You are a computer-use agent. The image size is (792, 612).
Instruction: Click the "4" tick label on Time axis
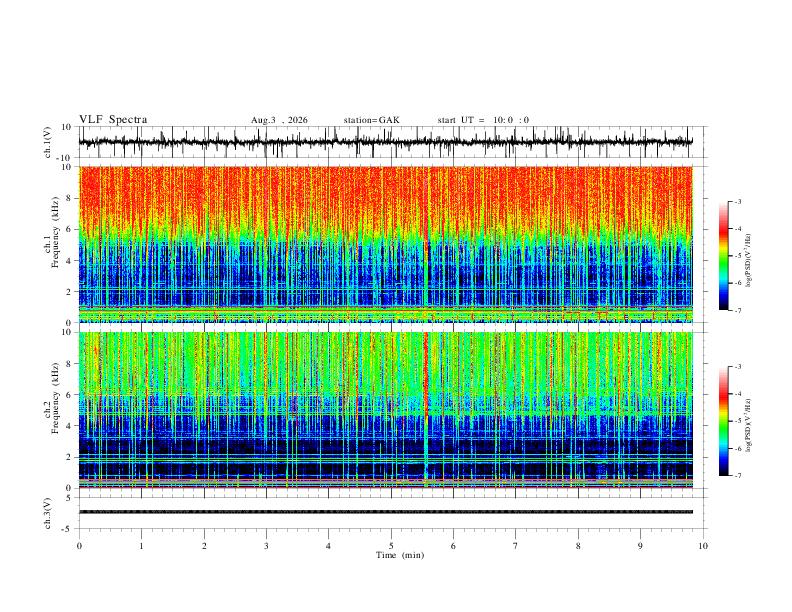(329, 546)
